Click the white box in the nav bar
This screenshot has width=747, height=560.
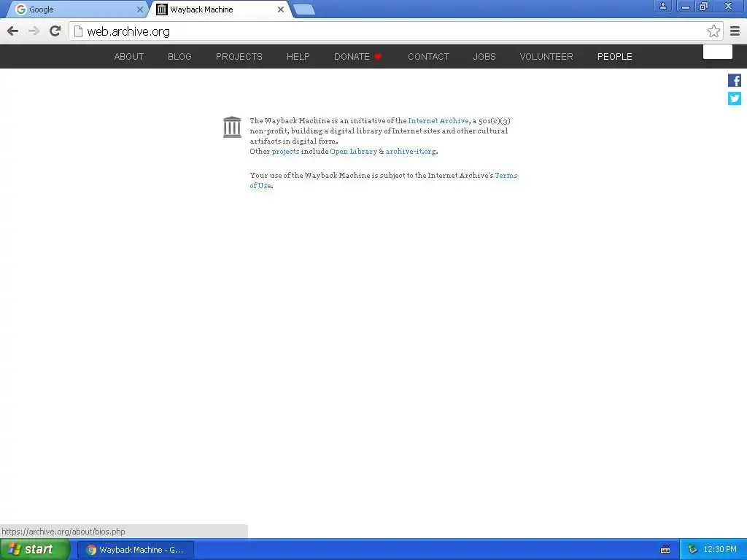pyautogui.click(x=718, y=52)
